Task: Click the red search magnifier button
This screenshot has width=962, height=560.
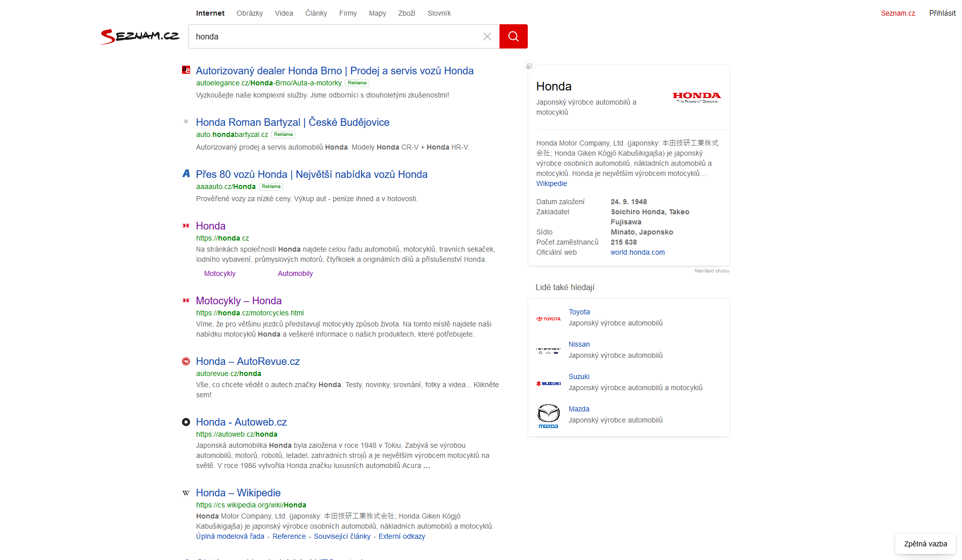Action: coord(513,36)
